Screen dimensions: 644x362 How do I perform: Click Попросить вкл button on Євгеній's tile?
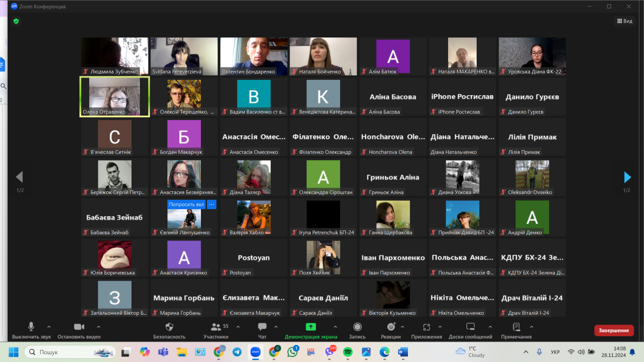pyautogui.click(x=186, y=204)
